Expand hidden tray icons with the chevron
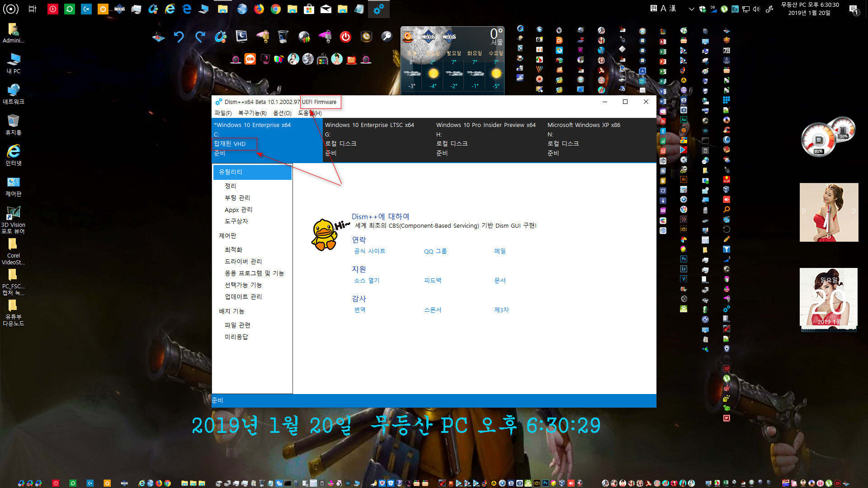The width and height of the screenshot is (868, 488). tap(691, 9)
